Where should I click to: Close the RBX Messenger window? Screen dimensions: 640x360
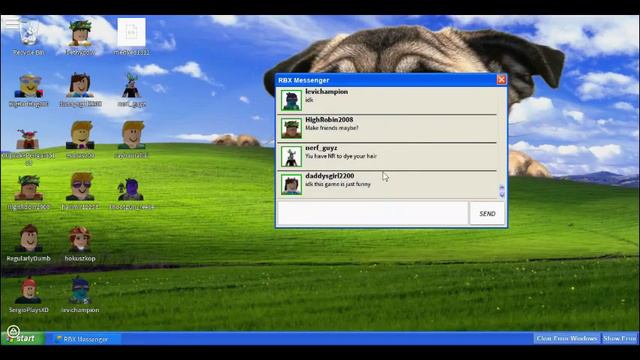501,80
